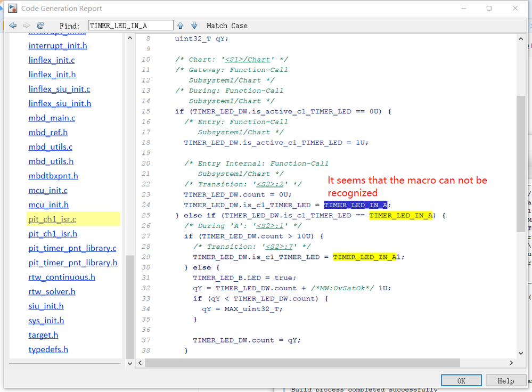Open typedefs.h file link
The width and height of the screenshot is (532, 392).
pyautogui.click(x=48, y=349)
